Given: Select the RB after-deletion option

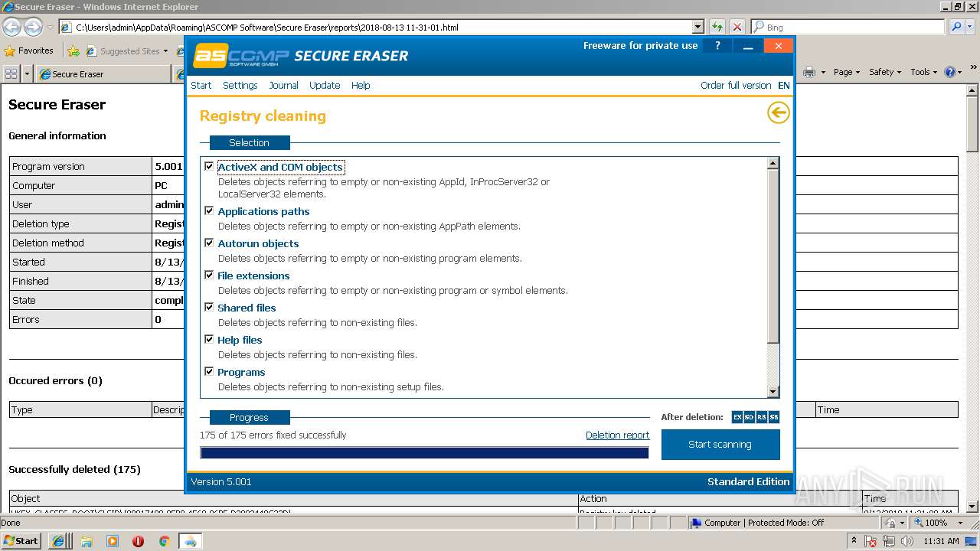Looking at the screenshot, I should [762, 417].
